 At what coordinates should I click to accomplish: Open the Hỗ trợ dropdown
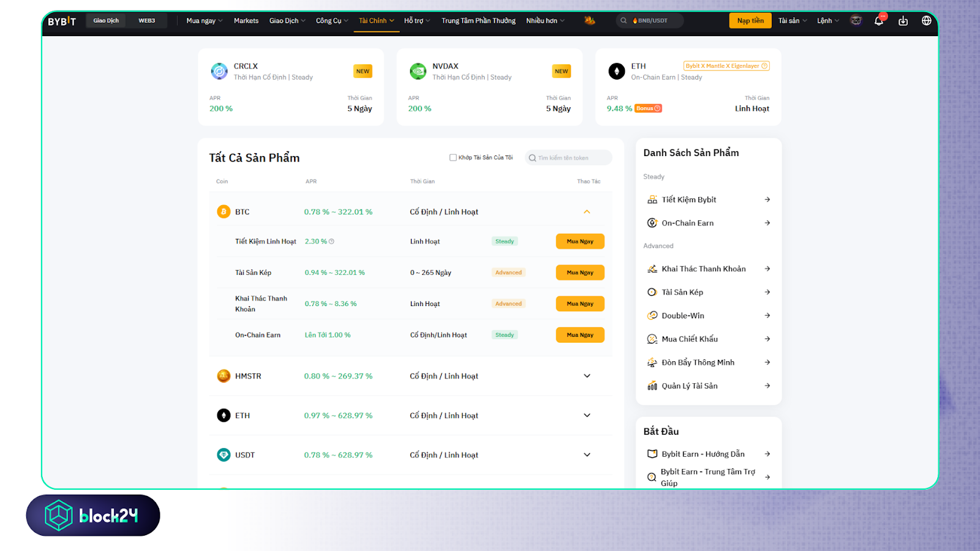[x=417, y=21]
